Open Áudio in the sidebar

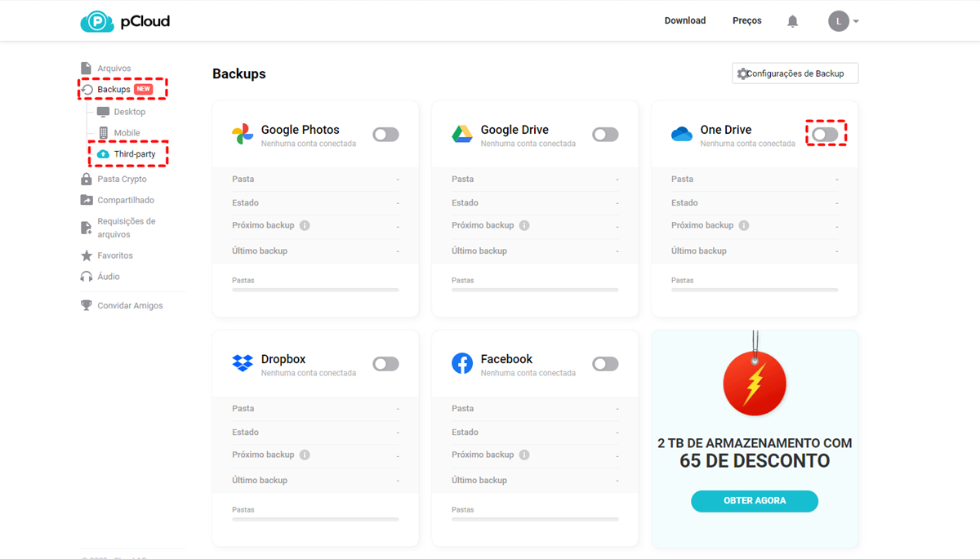pos(109,277)
